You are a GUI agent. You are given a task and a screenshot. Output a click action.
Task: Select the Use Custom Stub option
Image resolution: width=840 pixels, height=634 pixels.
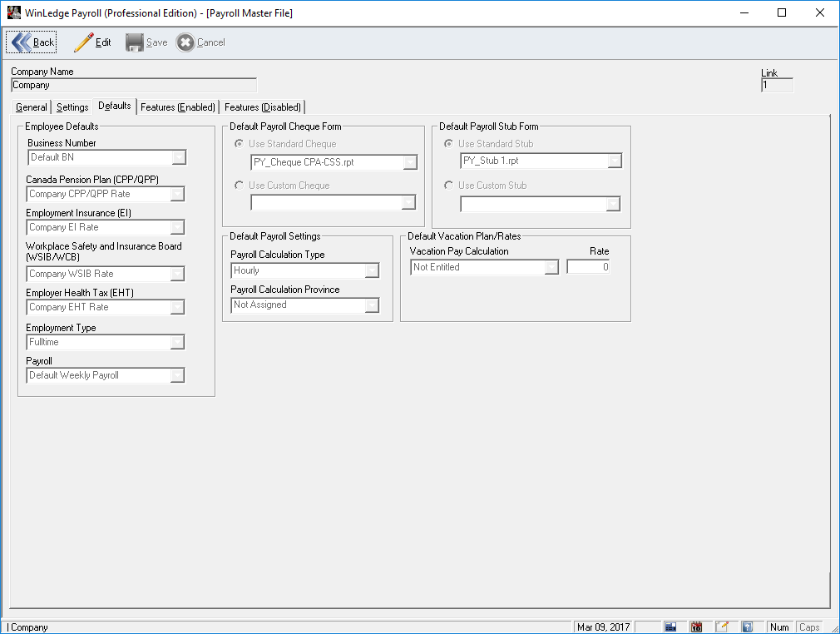(x=449, y=186)
